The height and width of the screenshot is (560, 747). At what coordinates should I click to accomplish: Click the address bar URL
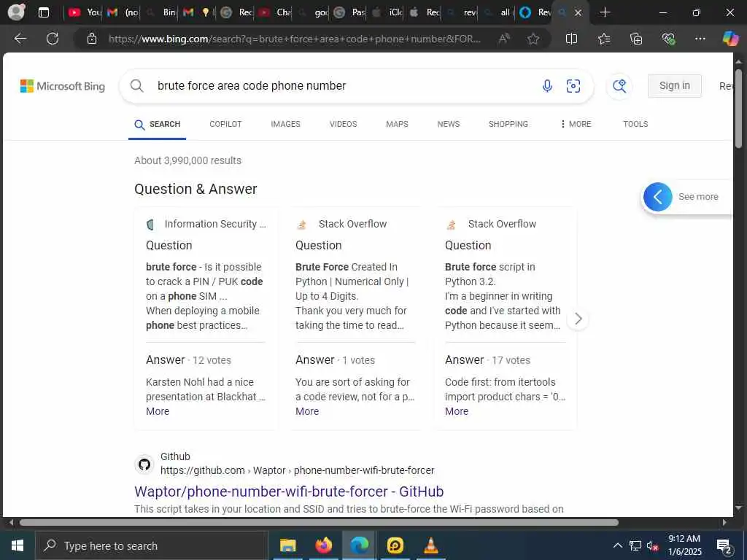[295, 39]
